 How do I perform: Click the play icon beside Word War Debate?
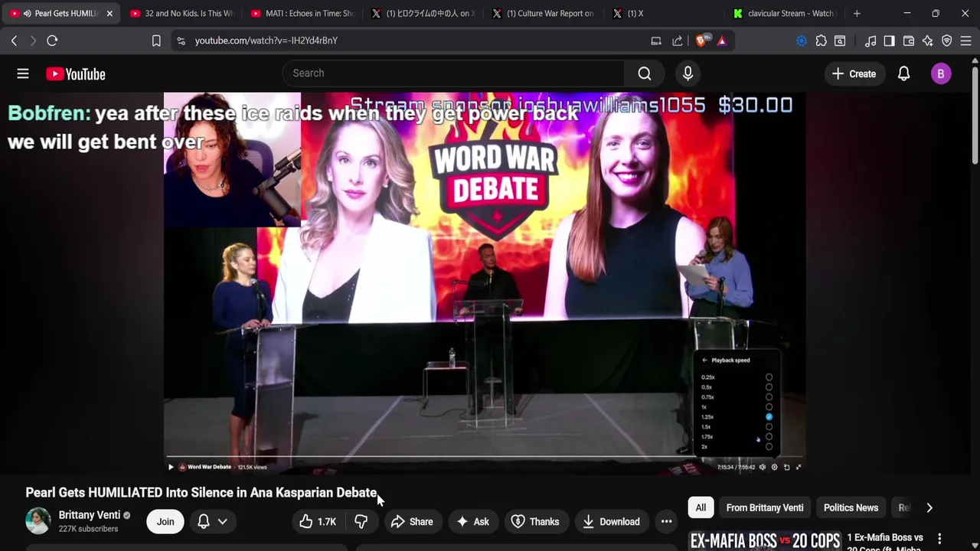click(x=171, y=467)
